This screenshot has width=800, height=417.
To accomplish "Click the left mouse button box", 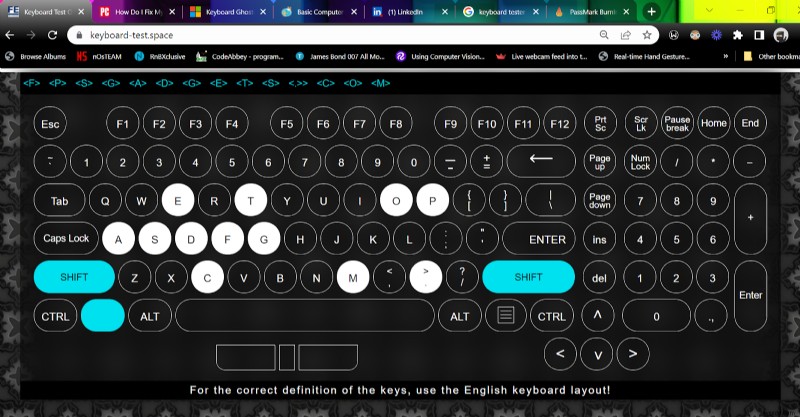I will pyautogui.click(x=246, y=357).
